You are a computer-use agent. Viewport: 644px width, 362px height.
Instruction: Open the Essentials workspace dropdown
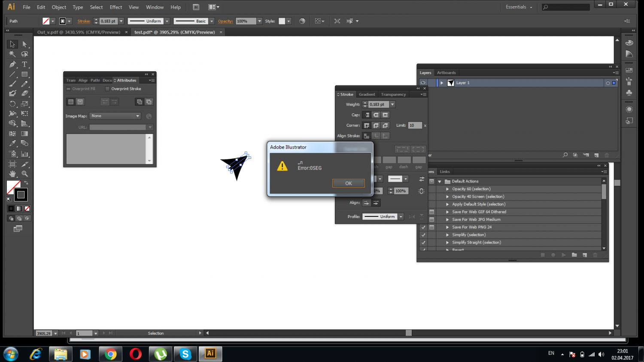coord(519,7)
